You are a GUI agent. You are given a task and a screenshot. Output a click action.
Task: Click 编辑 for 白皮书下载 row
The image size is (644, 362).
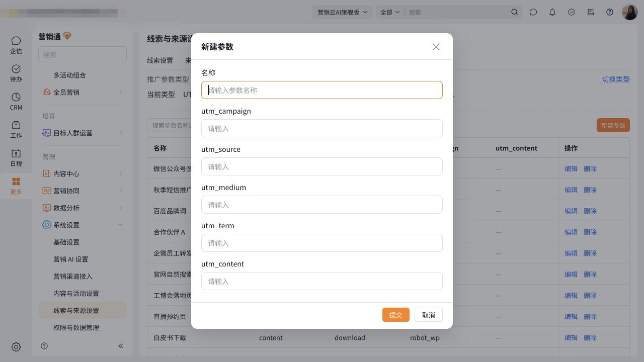[x=571, y=338]
